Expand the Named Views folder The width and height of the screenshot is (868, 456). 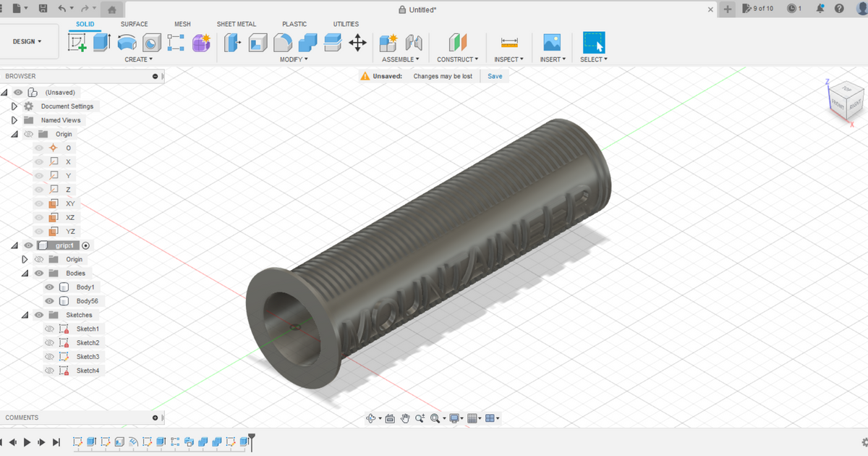13,119
